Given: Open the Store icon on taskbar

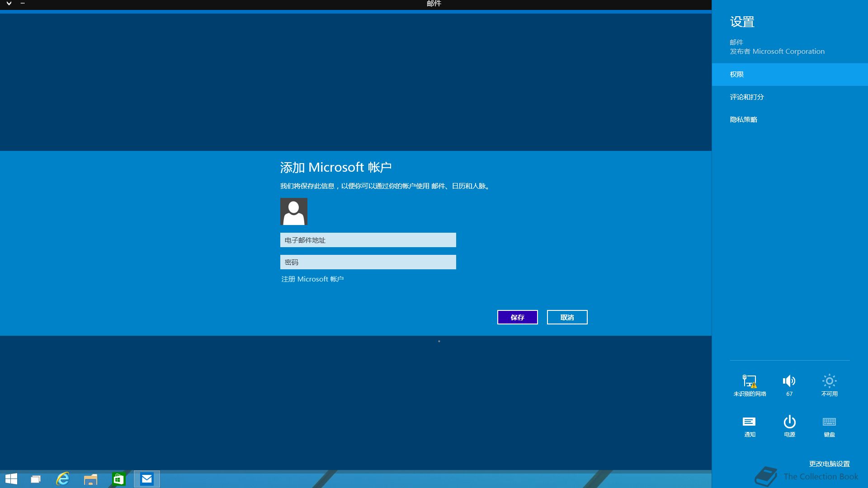Looking at the screenshot, I should tap(118, 479).
